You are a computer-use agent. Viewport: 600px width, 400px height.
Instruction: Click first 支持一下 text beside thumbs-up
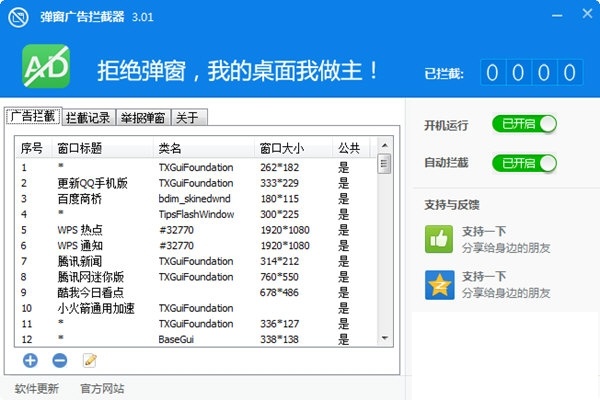click(484, 231)
